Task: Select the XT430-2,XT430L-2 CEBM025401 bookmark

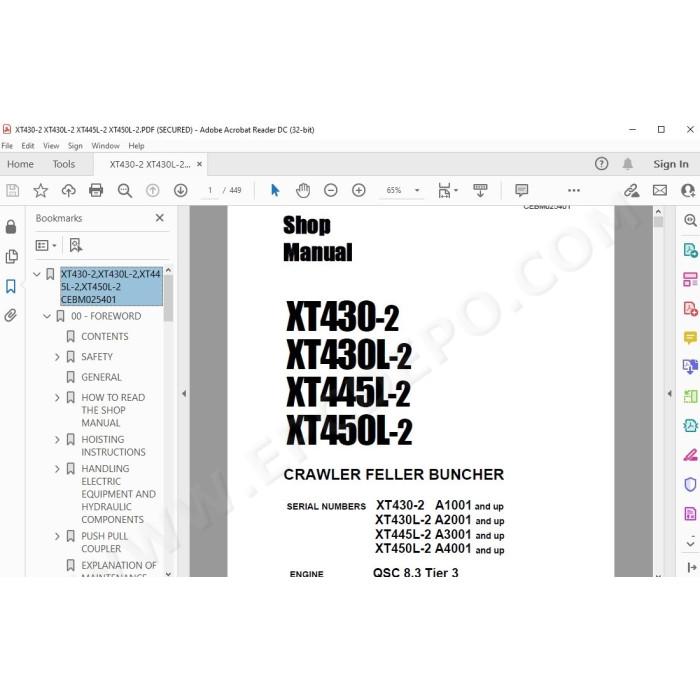Action: click(x=111, y=287)
